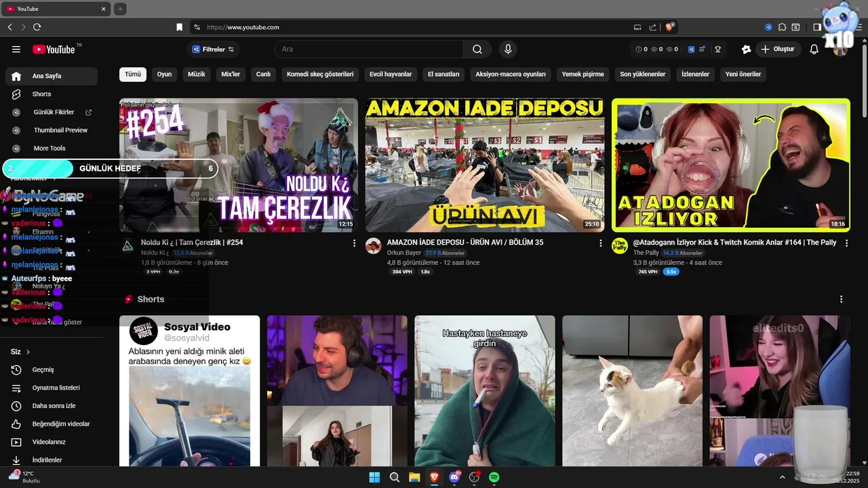The height and width of the screenshot is (488, 868).
Task: Click the browser address bar URL
Action: [243, 27]
